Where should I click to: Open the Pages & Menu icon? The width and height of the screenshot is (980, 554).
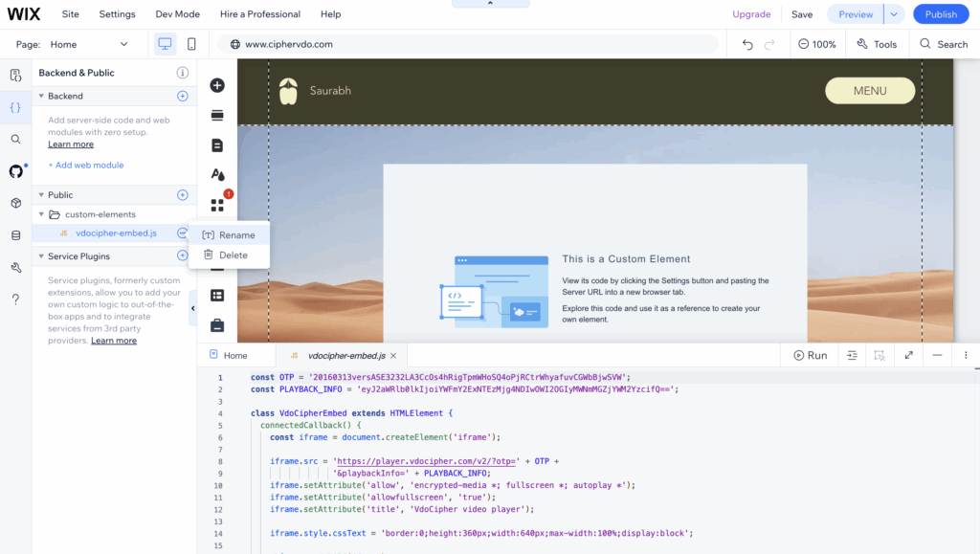coord(217,145)
